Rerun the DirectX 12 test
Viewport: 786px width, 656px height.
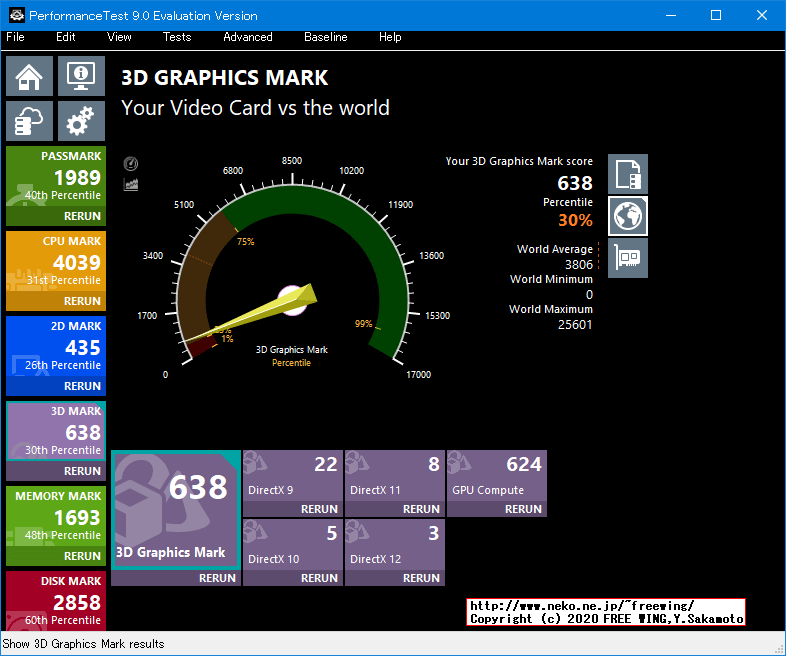[x=421, y=578]
